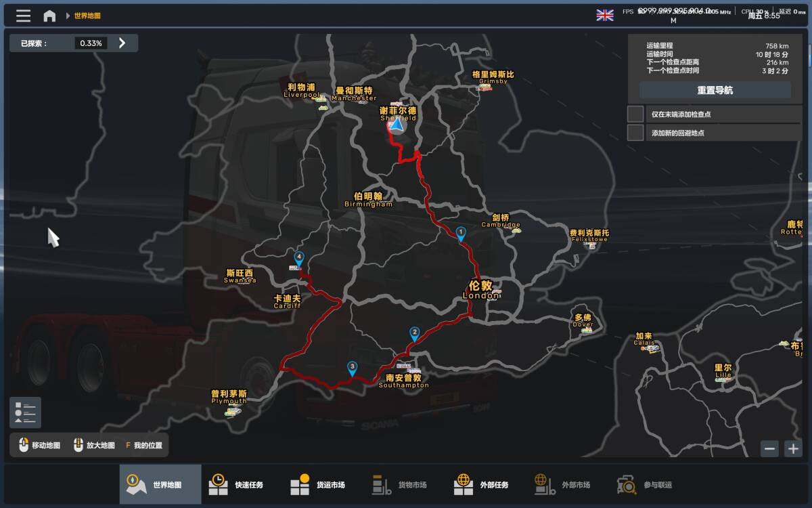Expand the 已探索 exploration panel arrow
Image resolution: width=812 pixels, height=508 pixels.
click(x=122, y=43)
